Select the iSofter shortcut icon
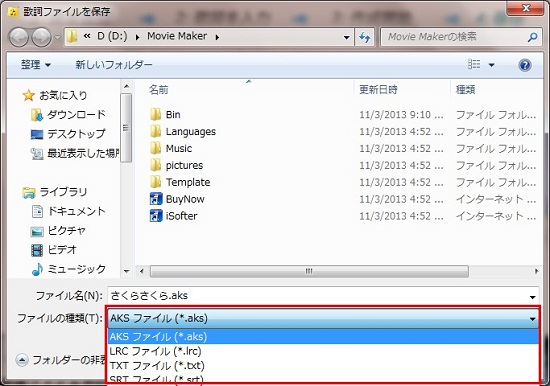This screenshot has height=386, width=550. coord(156,215)
